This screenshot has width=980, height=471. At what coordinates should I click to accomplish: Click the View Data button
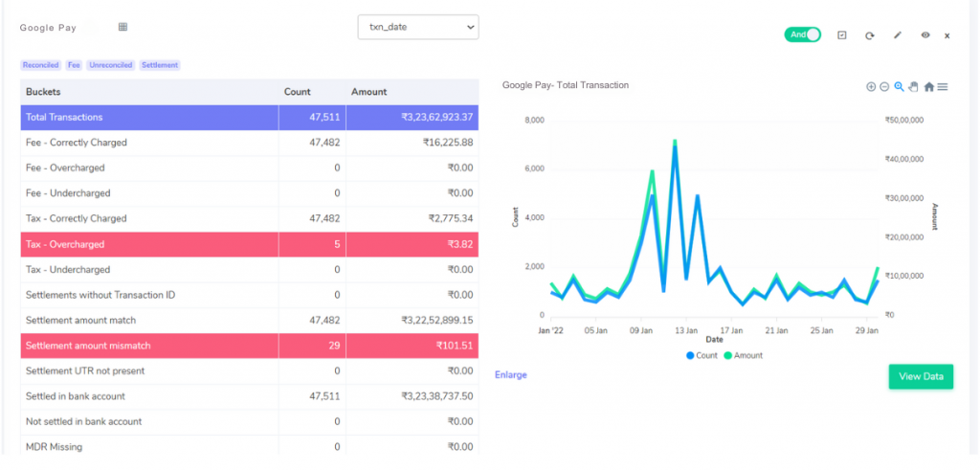(x=921, y=376)
